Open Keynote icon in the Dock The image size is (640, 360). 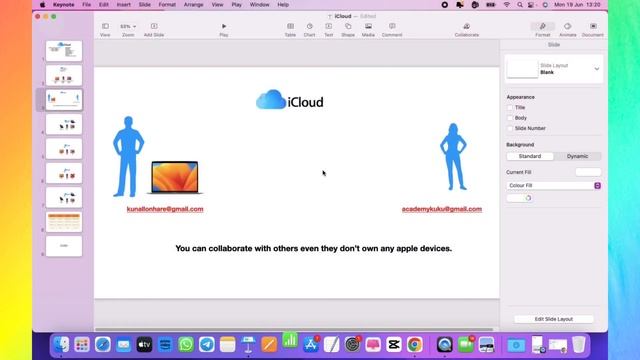coord(248,344)
